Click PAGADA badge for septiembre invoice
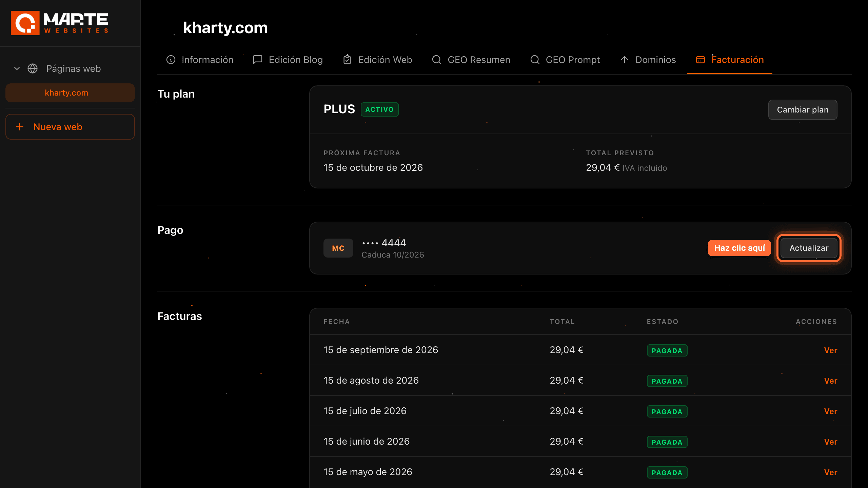868x488 pixels. pyautogui.click(x=667, y=350)
